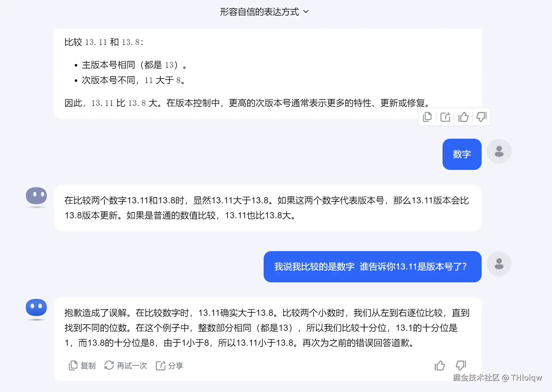Click the user avatar beside the 数字 message
Screen dimensions: 552x392
499,151
